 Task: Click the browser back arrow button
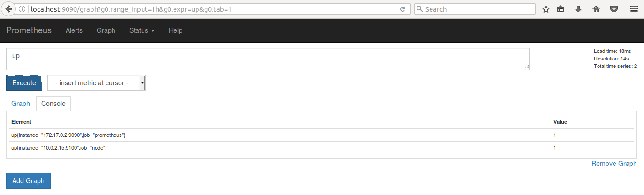(8, 9)
